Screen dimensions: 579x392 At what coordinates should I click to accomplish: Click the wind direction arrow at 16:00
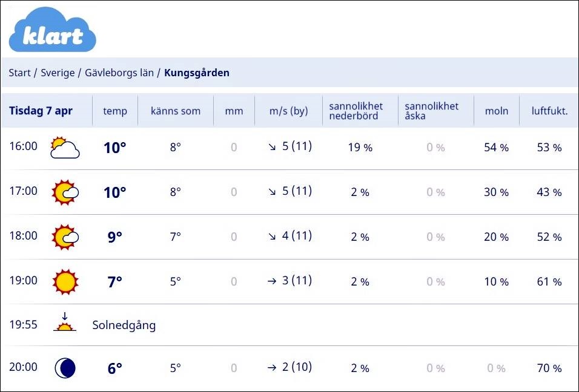tap(272, 147)
